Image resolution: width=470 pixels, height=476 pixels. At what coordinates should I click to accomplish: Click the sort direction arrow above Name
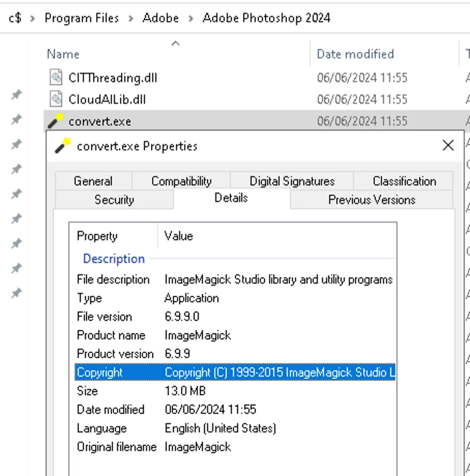(x=175, y=43)
